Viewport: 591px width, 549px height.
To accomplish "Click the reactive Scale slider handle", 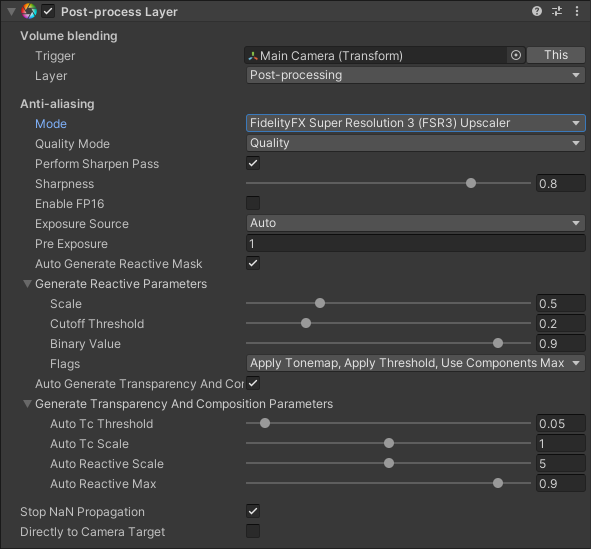I will pos(320,303).
